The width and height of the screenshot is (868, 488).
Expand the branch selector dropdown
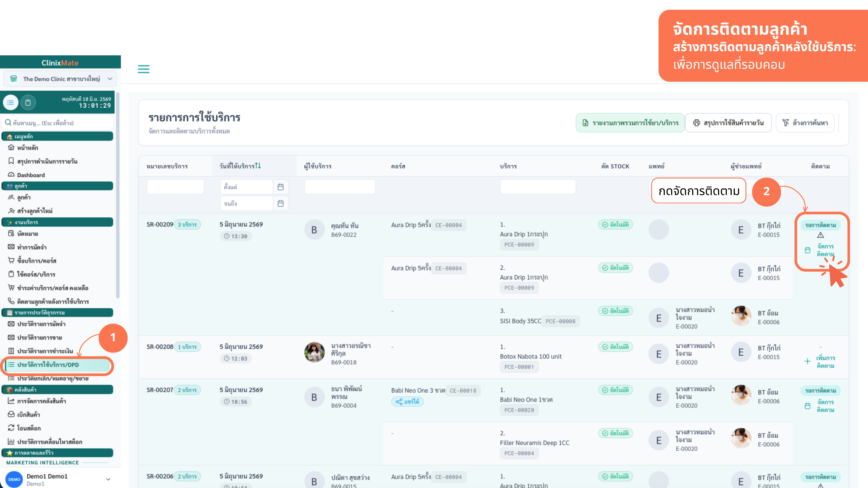tap(110, 79)
